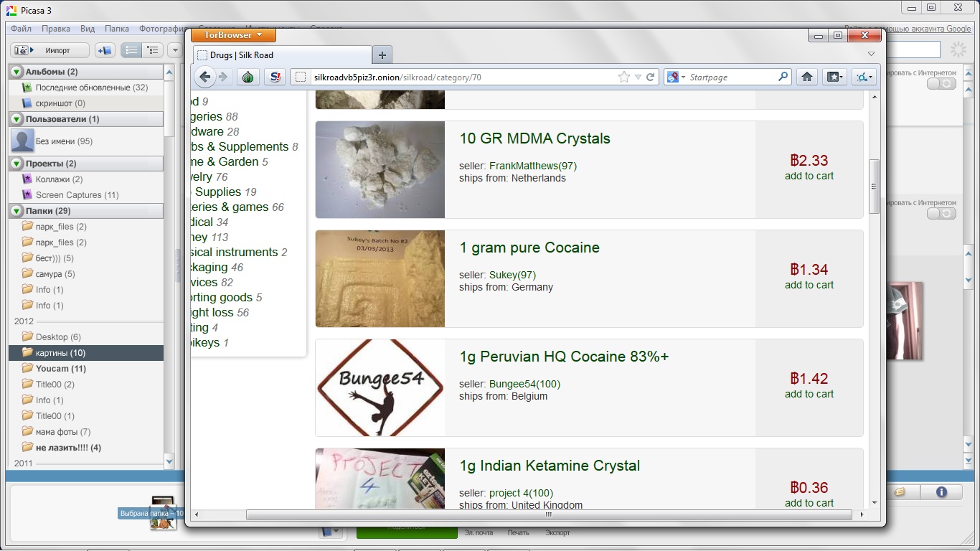980x551 pixels.
Task: Bookmark this page with the star icon
Action: [624, 77]
